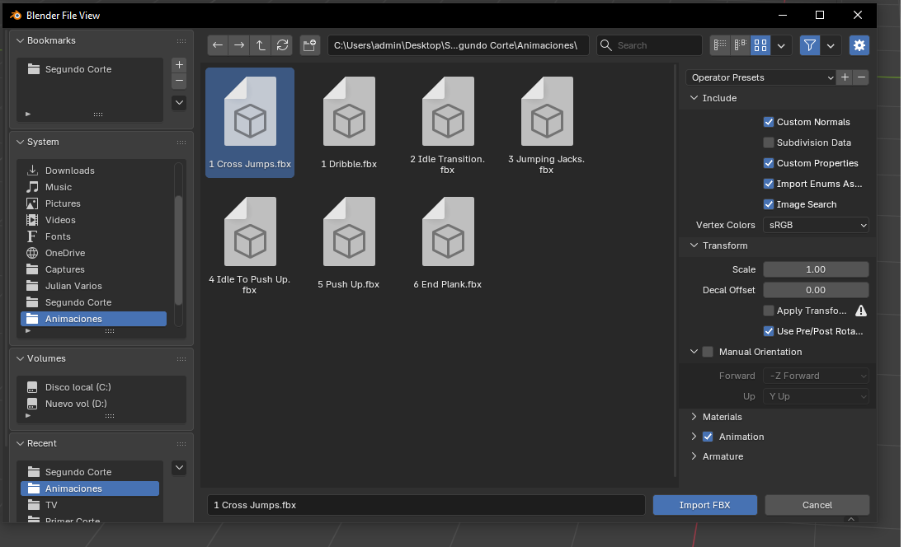Toggle the file filter funnel icon
This screenshot has height=547, width=901.
coord(809,45)
